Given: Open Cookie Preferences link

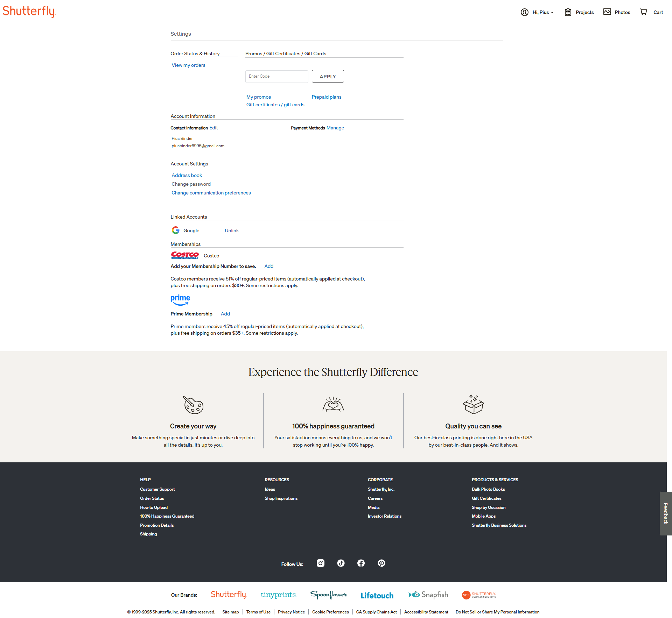Looking at the screenshot, I should 330,612.
